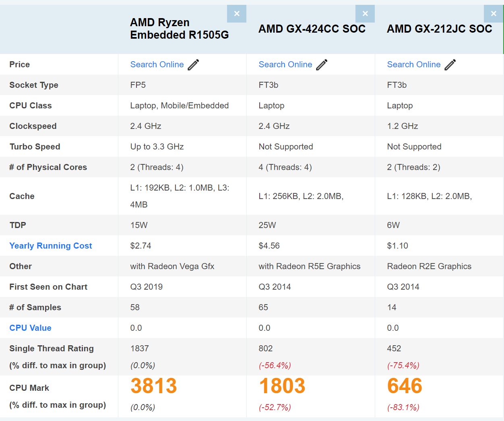Screen dimensions: 504x421
Task: Click Search Online under AMD GX-212JC SOC
Action: tap(414, 64)
